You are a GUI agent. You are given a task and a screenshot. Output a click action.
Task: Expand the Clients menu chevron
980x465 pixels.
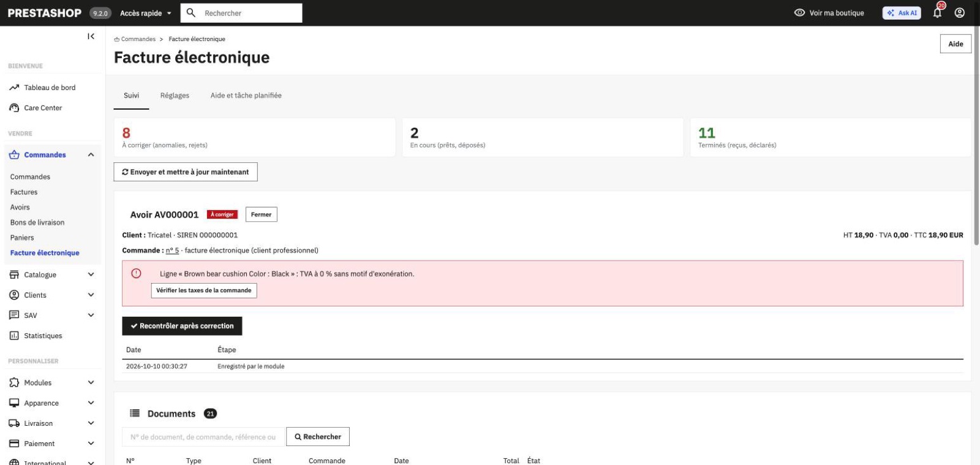(91, 295)
